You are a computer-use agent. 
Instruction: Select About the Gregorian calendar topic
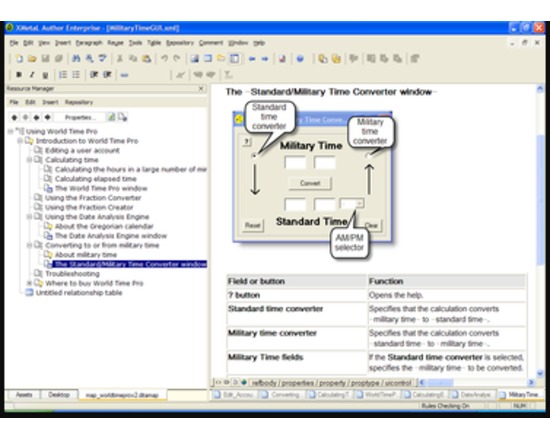(104, 226)
